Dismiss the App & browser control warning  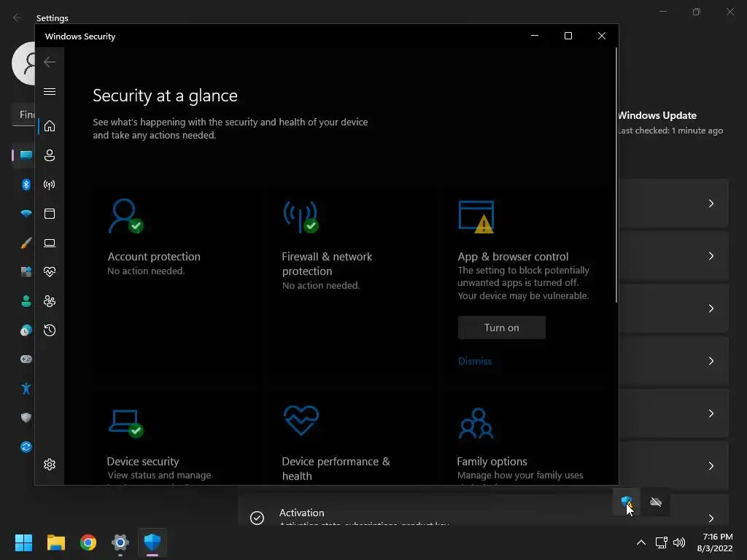[474, 361]
